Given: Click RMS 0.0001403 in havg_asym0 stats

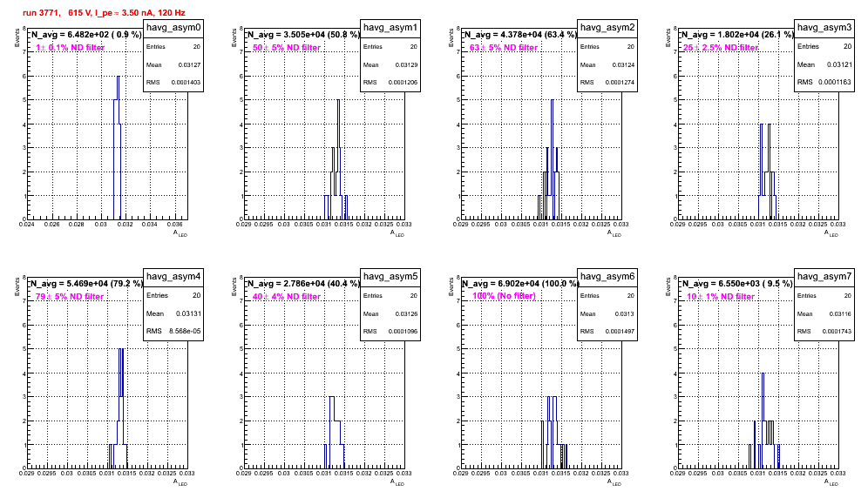Looking at the screenshot, I should [x=173, y=83].
